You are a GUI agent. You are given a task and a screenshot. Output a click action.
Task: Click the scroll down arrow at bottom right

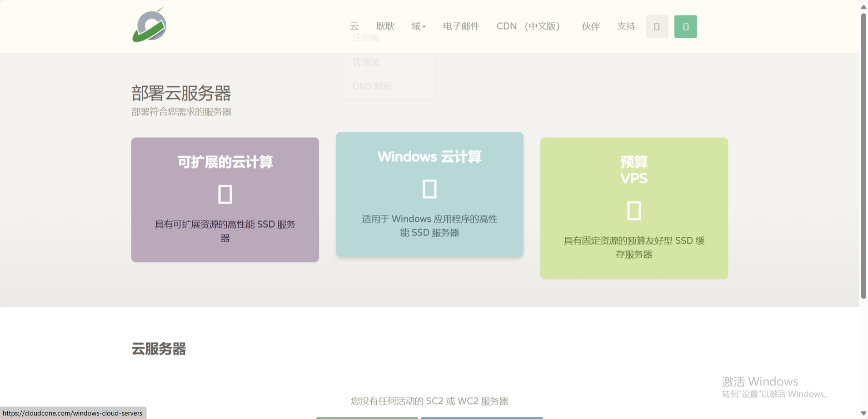863,414
